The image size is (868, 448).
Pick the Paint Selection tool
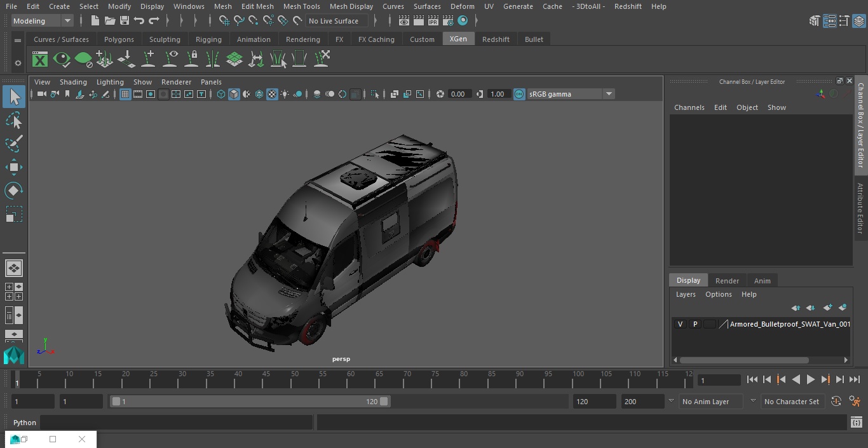pos(13,144)
